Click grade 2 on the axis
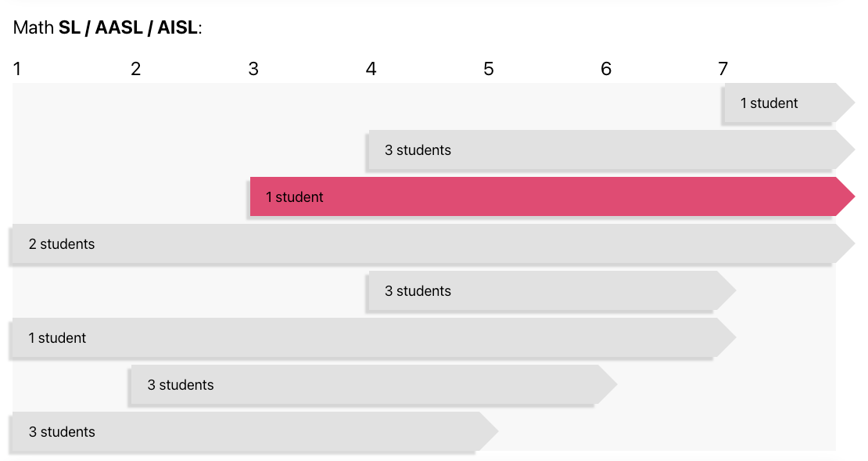Screen dimensions: 868x461 135,69
